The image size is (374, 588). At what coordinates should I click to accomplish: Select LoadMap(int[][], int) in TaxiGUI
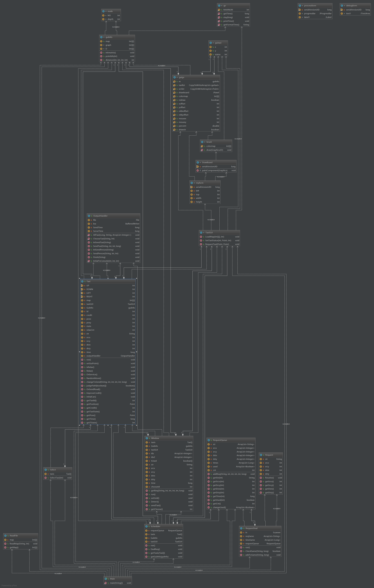click(x=220, y=237)
